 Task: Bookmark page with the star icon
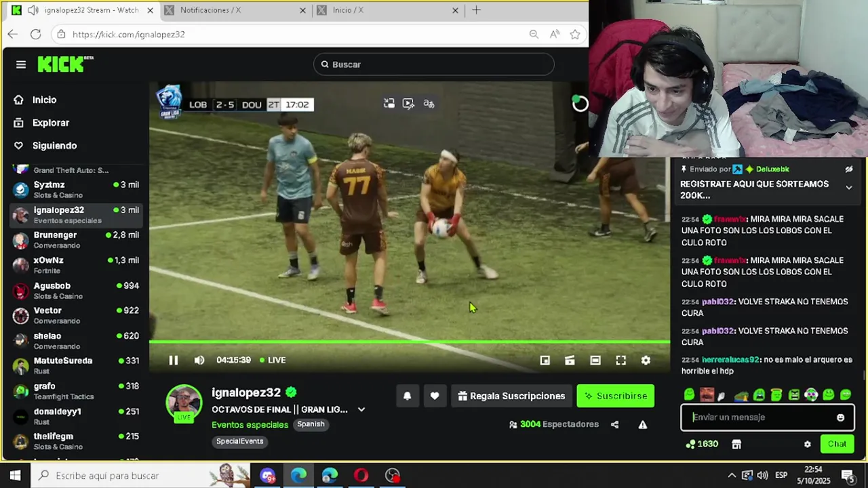point(575,35)
